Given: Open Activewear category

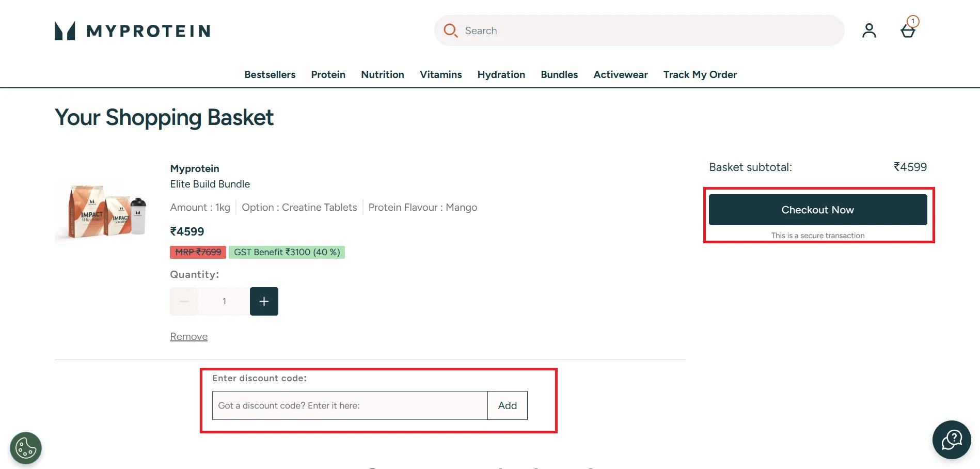Looking at the screenshot, I should coord(620,74).
